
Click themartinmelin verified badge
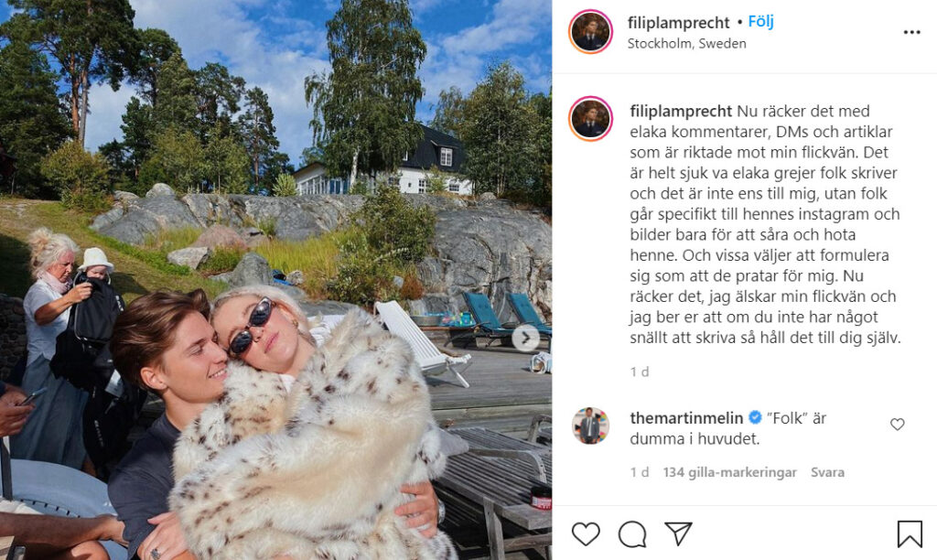click(x=755, y=417)
